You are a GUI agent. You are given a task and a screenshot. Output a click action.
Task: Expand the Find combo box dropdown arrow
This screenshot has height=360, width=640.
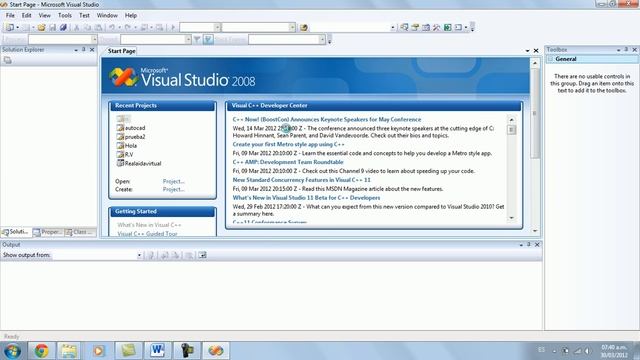click(393, 27)
